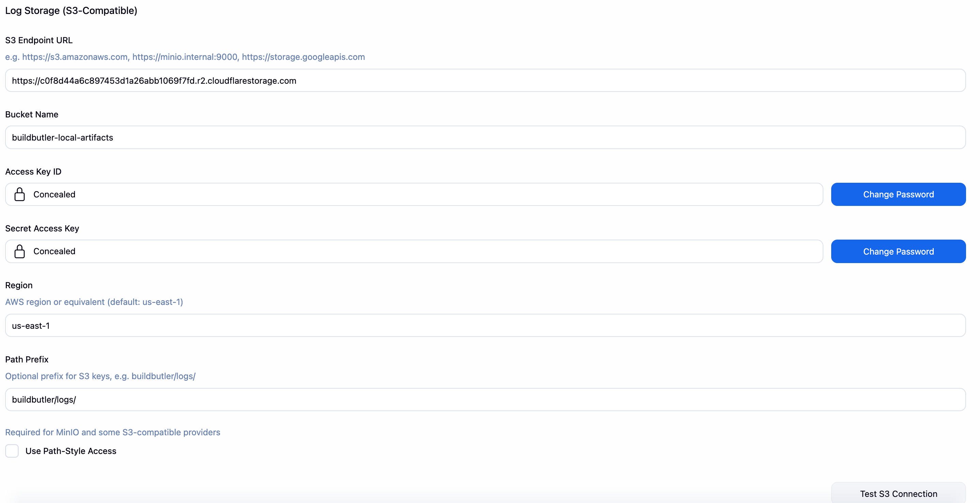Enable Use Path-Style Access
980x503 pixels.
(x=12, y=451)
